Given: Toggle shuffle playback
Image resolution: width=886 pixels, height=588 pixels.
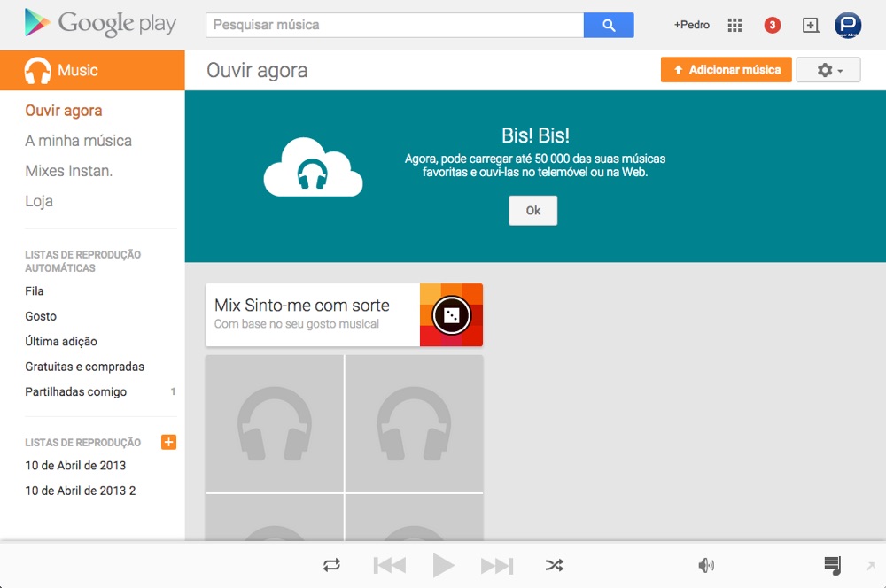Looking at the screenshot, I should pyautogui.click(x=555, y=565).
